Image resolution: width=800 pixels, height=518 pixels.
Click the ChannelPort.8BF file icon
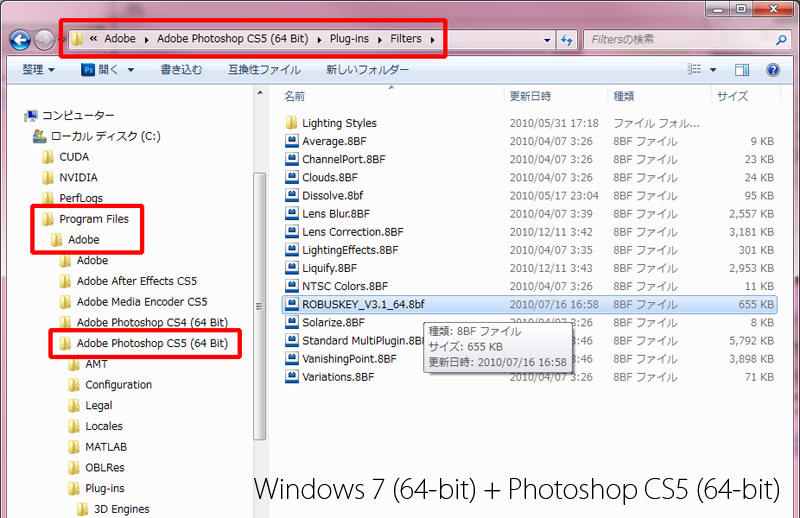[x=291, y=159]
